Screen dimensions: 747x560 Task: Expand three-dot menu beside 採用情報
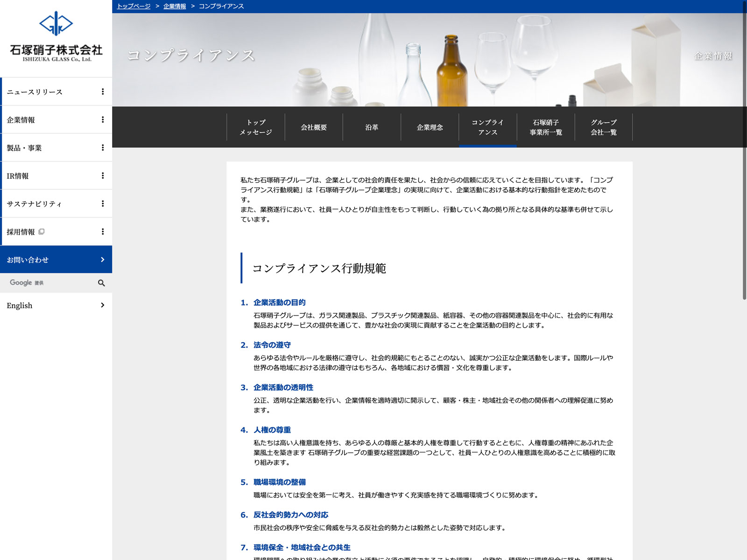[103, 232]
